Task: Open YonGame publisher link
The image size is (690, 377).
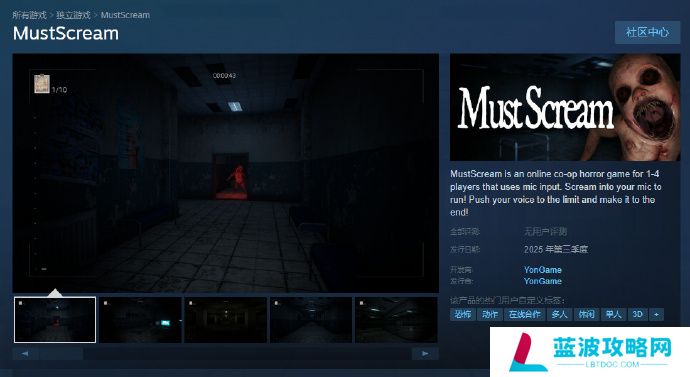Action: pyautogui.click(x=543, y=281)
